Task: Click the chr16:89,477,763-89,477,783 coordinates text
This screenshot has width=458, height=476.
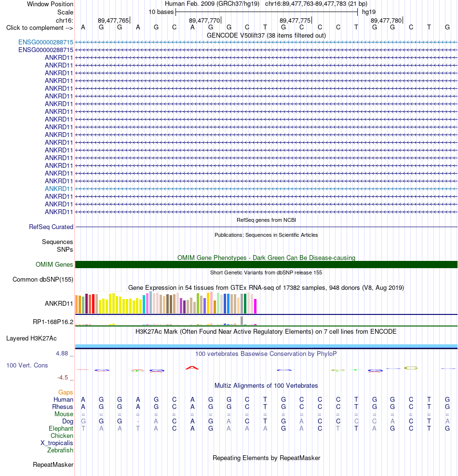Action: coord(305,4)
